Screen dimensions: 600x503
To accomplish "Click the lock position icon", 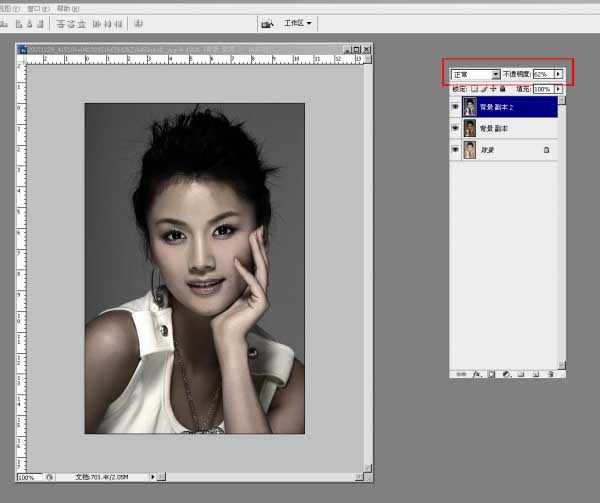I will click(493, 89).
